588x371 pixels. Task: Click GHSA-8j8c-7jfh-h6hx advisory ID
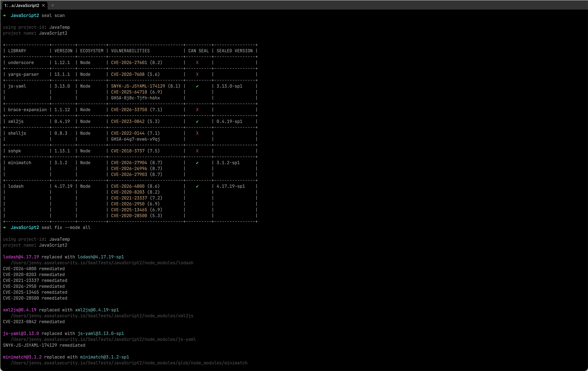point(136,98)
